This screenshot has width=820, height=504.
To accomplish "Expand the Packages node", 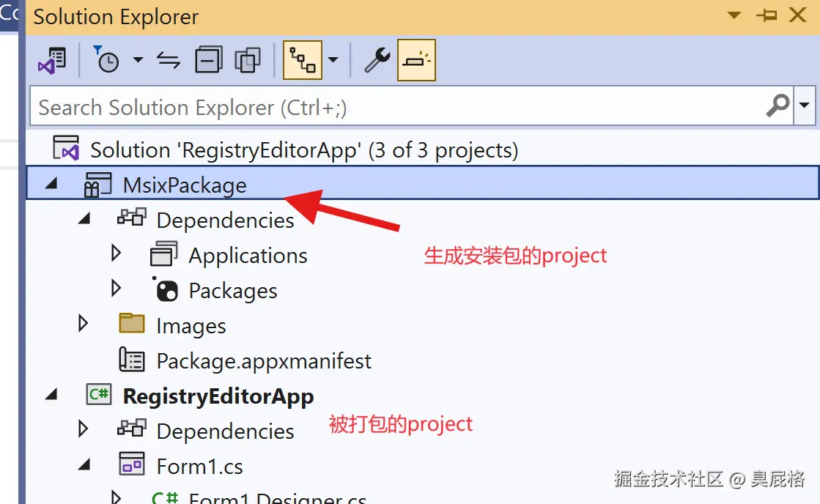I will click(x=116, y=289).
